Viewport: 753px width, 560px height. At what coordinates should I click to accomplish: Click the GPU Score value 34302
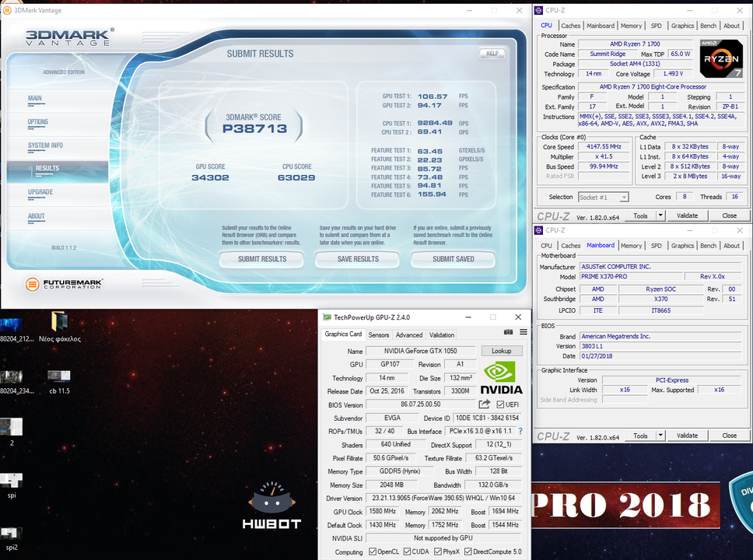click(x=210, y=177)
